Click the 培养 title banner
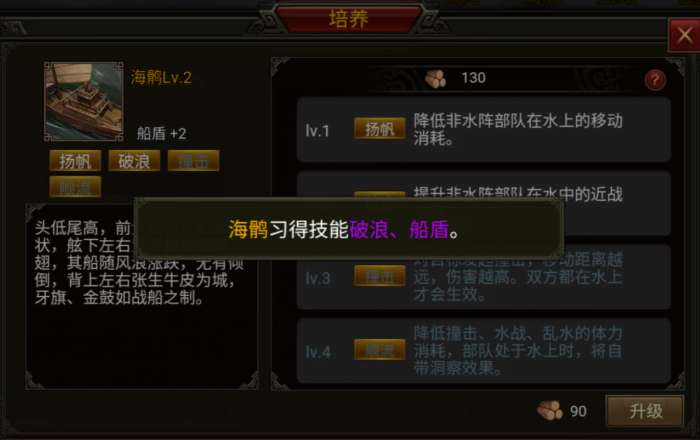The width and height of the screenshot is (700, 440). click(348, 19)
